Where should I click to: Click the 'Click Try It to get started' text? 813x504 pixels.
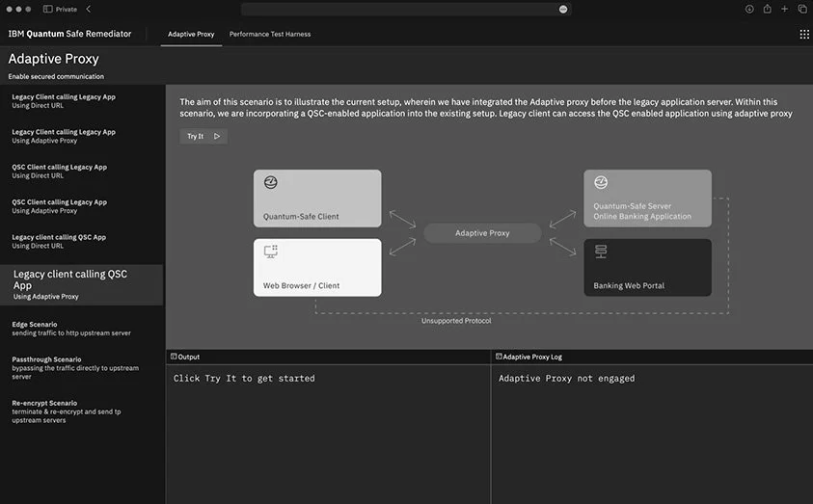[x=244, y=378]
